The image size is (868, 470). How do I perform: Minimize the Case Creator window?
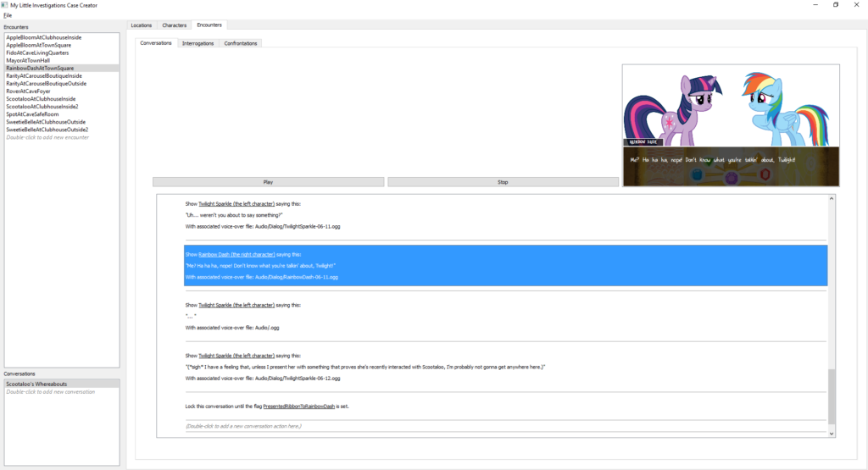point(815,5)
